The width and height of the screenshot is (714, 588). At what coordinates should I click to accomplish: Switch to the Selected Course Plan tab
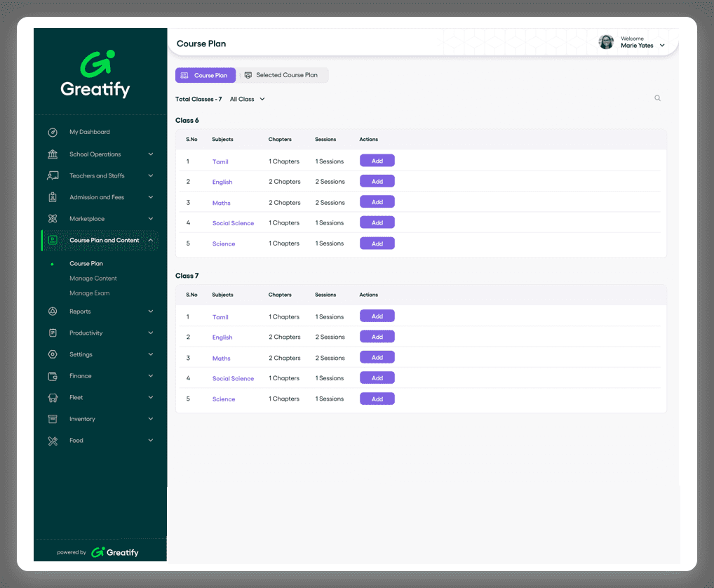click(x=283, y=75)
